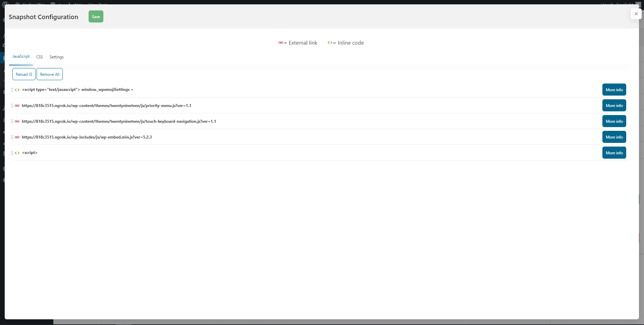Image resolution: width=644 pixels, height=325 pixels.
Task: Click drag handle of wp-embed.min.js row
Action: pos(12,137)
